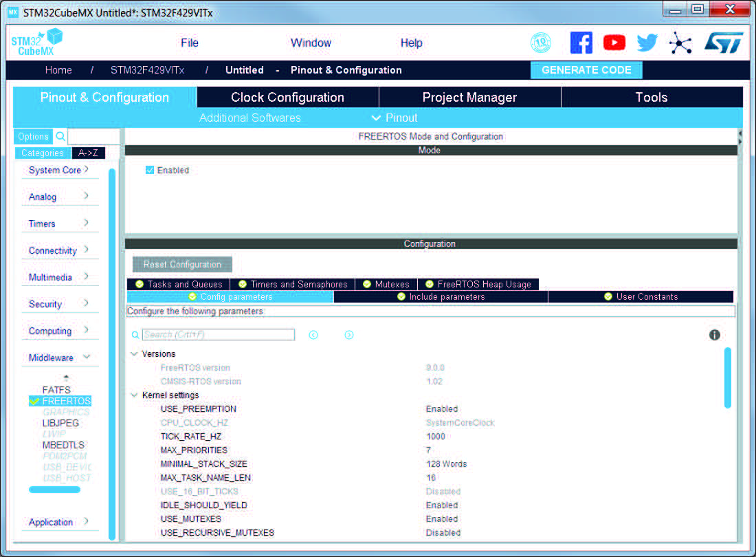Expand the Analog category
Image resolution: width=756 pixels, height=557 pixels.
coord(59,197)
